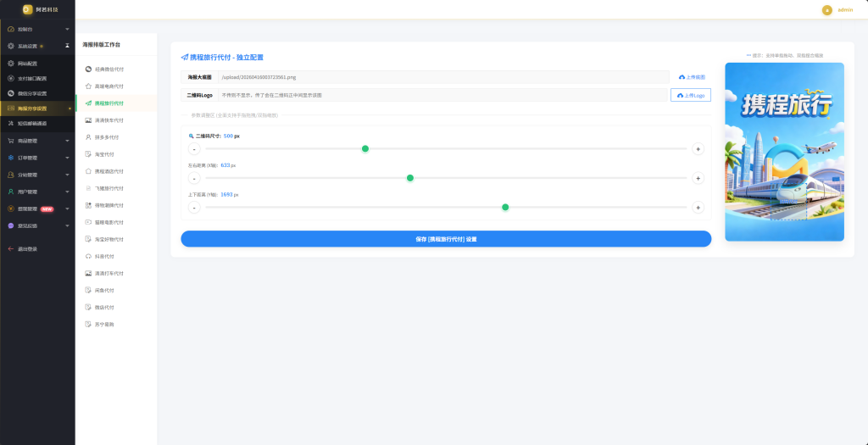Screen dimensions: 868x445
Task: Select the 闲鱼代付 template entry
Action: pyautogui.click(x=116, y=291)
